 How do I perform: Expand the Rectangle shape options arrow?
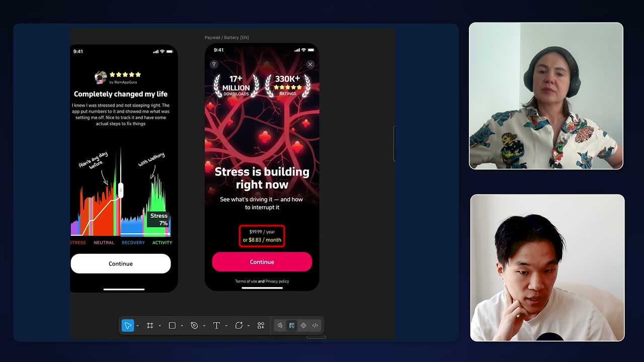point(182,326)
